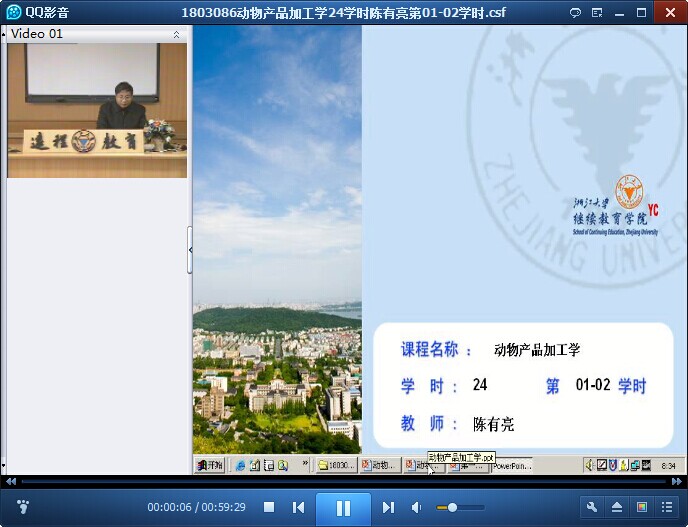Select the lecturer video thumbnail
688x527 pixels.
pyautogui.click(x=97, y=110)
